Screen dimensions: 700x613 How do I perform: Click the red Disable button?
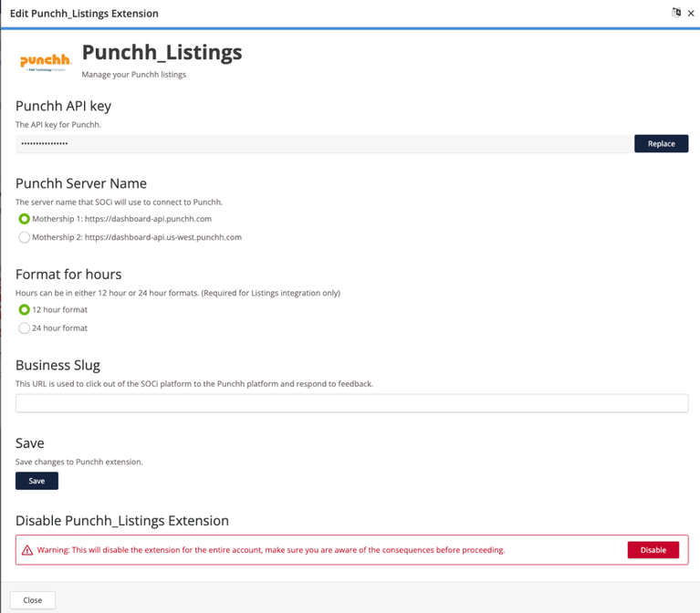[x=653, y=550]
